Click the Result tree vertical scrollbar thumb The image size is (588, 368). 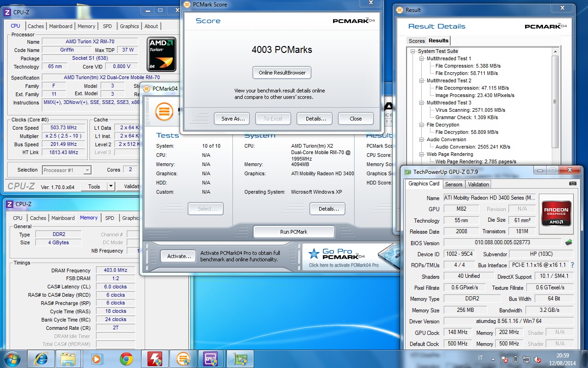tap(555, 101)
